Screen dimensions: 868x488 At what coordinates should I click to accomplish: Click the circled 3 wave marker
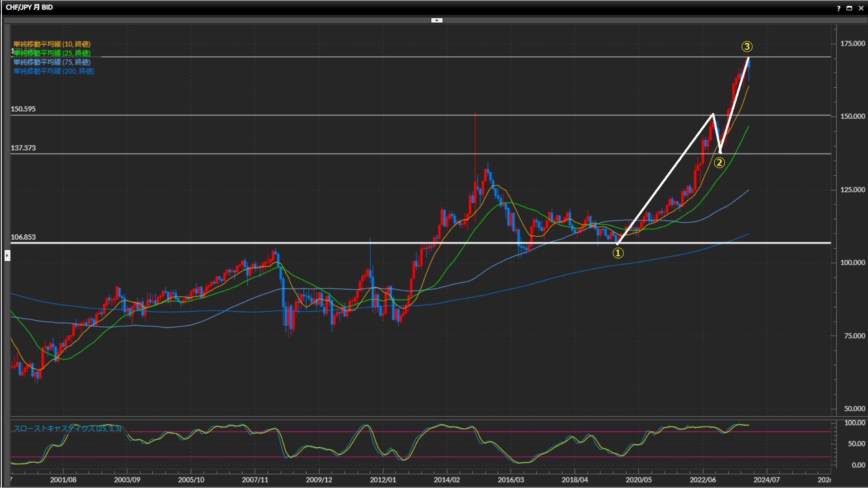pyautogui.click(x=747, y=47)
